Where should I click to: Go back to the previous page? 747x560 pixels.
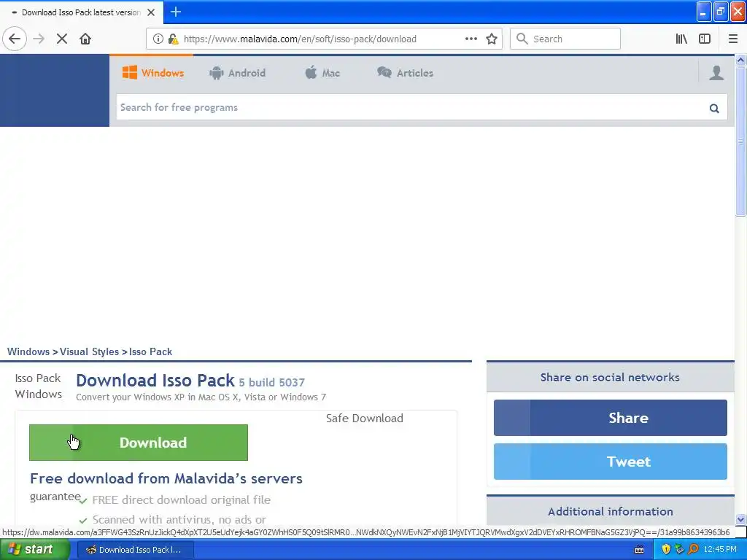tap(15, 39)
